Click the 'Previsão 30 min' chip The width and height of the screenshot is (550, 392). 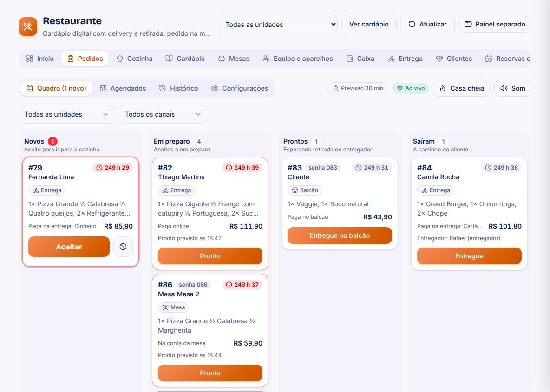click(358, 88)
